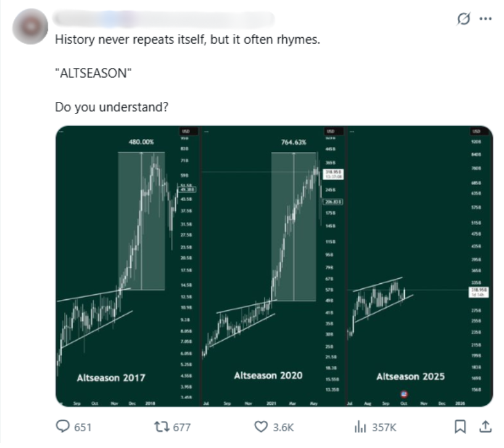Click the repost arrows icon

click(159, 426)
